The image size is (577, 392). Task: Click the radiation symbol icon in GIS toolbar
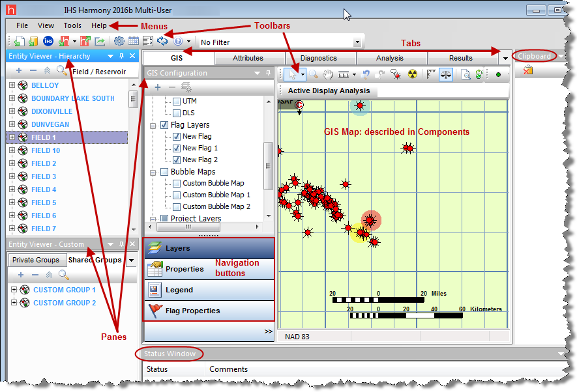412,74
